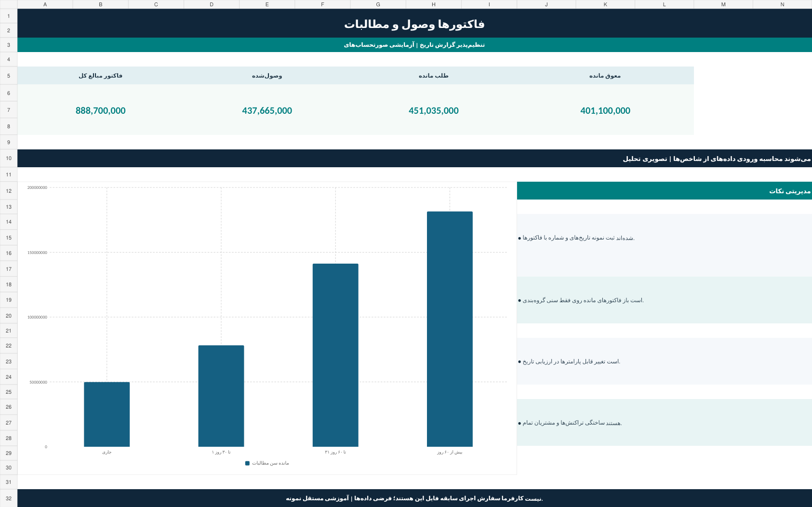Click the row 10 section header about تصویری تحلیل
Screen dimensions: 812x507
click(x=414, y=159)
